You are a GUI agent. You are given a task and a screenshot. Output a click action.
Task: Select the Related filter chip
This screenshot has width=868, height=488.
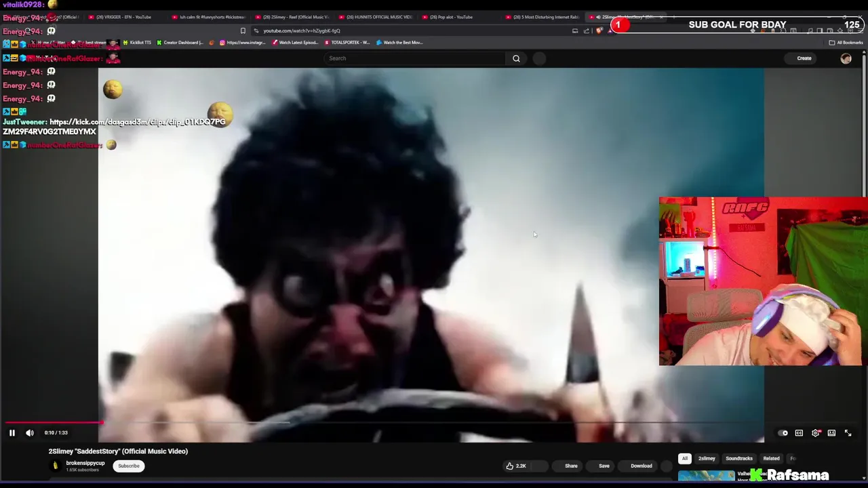(x=771, y=458)
